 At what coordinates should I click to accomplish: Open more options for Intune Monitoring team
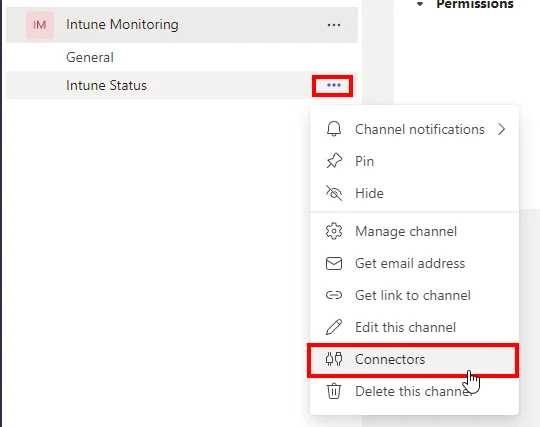click(334, 25)
